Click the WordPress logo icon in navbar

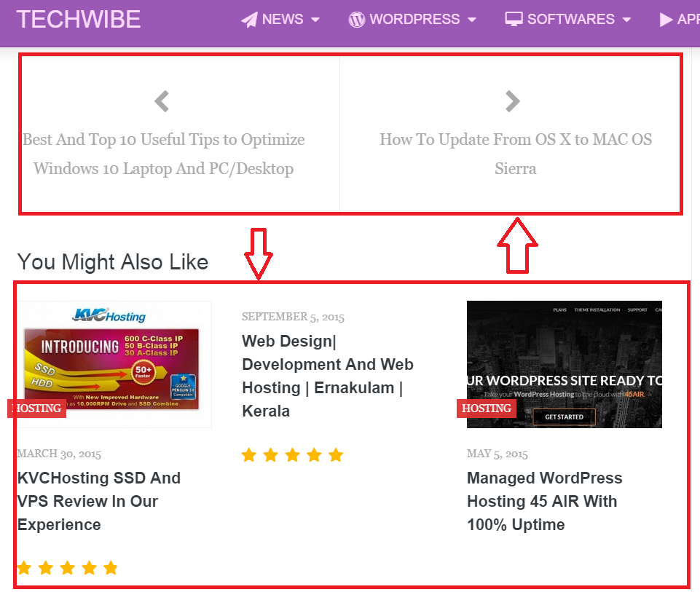pos(356,20)
